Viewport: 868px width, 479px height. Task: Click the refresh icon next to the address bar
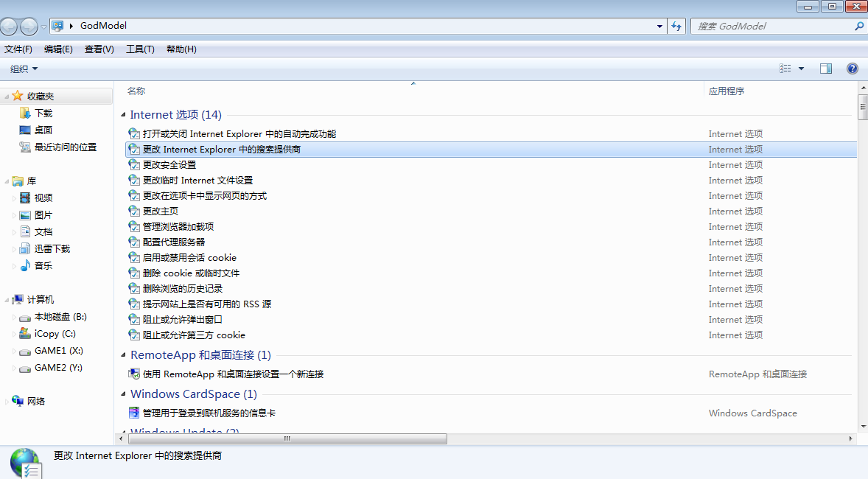[x=676, y=26]
